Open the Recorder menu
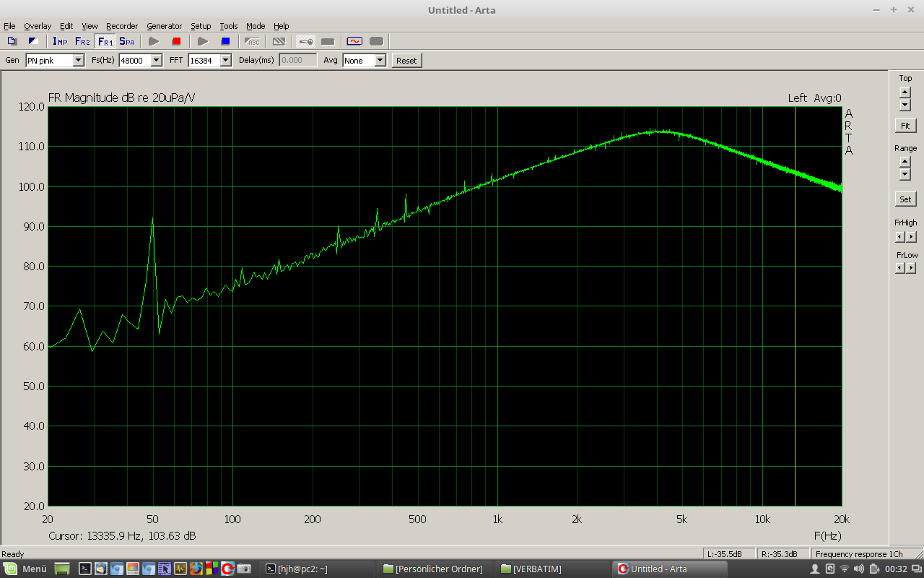This screenshot has width=924, height=578. [122, 26]
